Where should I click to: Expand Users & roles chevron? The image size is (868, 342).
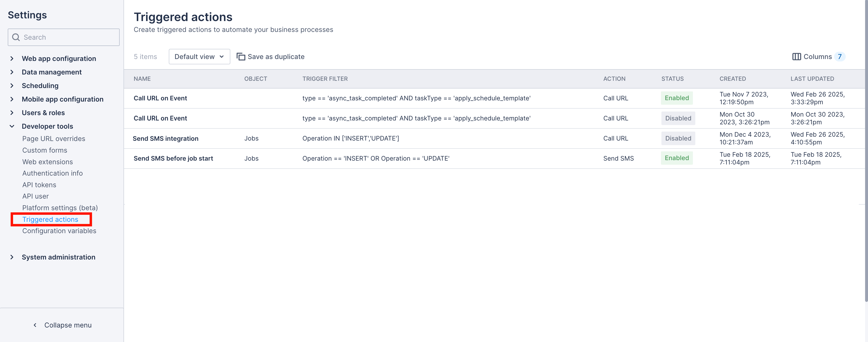click(12, 113)
